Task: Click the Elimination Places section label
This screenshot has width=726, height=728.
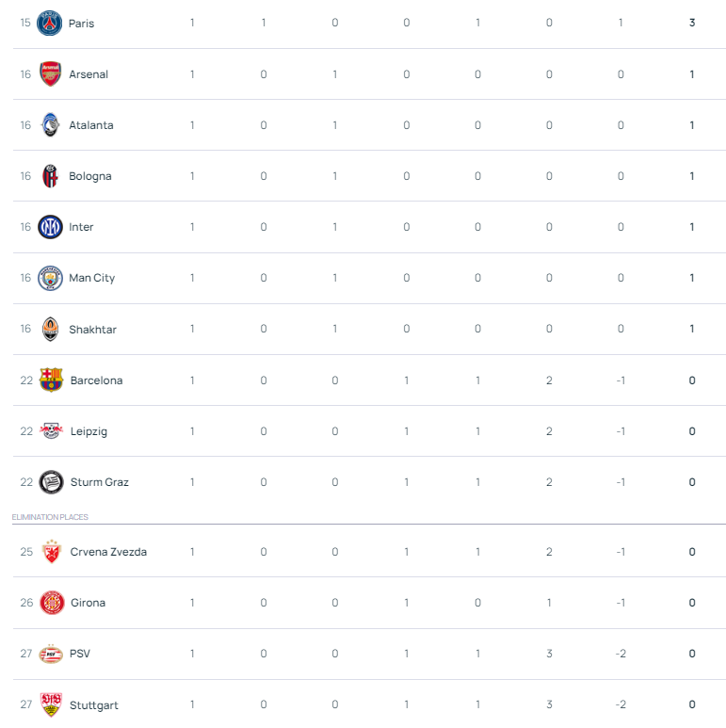Action: click(x=50, y=517)
